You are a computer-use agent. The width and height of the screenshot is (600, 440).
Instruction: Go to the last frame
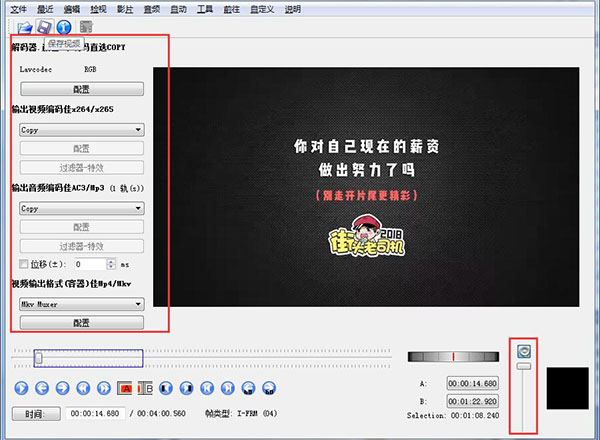[228, 388]
